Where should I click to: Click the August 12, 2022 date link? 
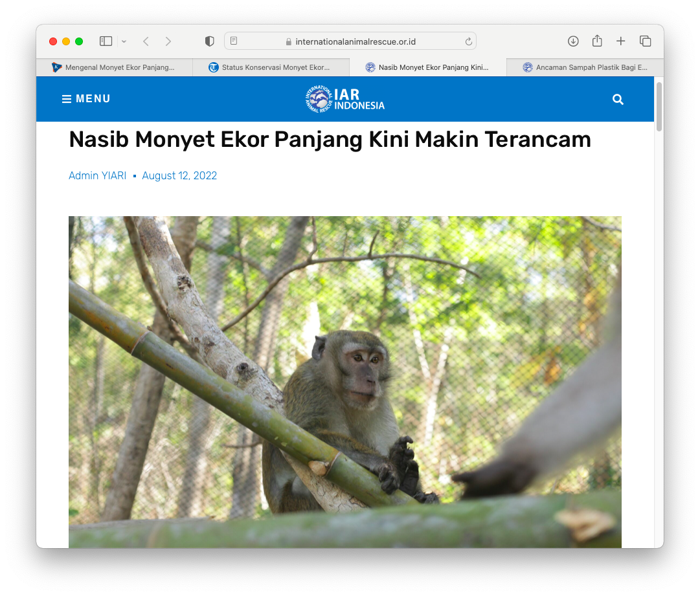click(x=179, y=175)
